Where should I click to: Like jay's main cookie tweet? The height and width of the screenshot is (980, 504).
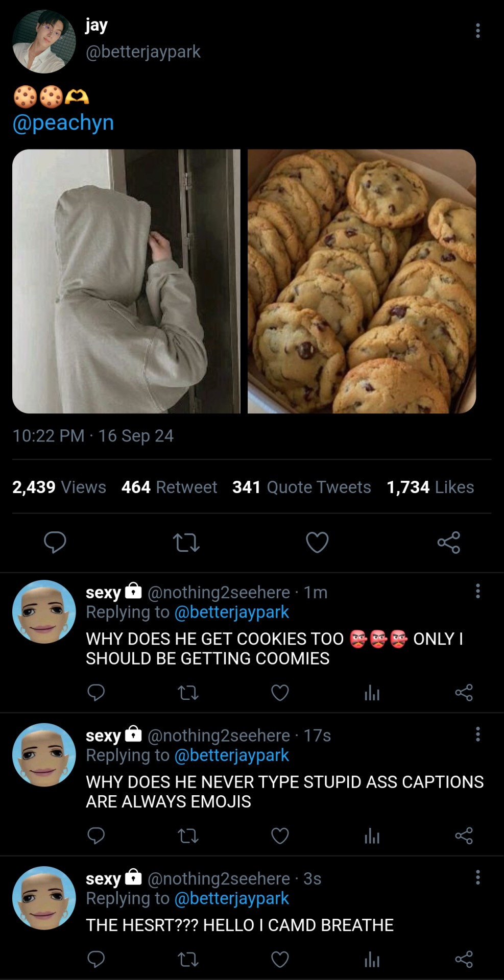[x=317, y=542]
